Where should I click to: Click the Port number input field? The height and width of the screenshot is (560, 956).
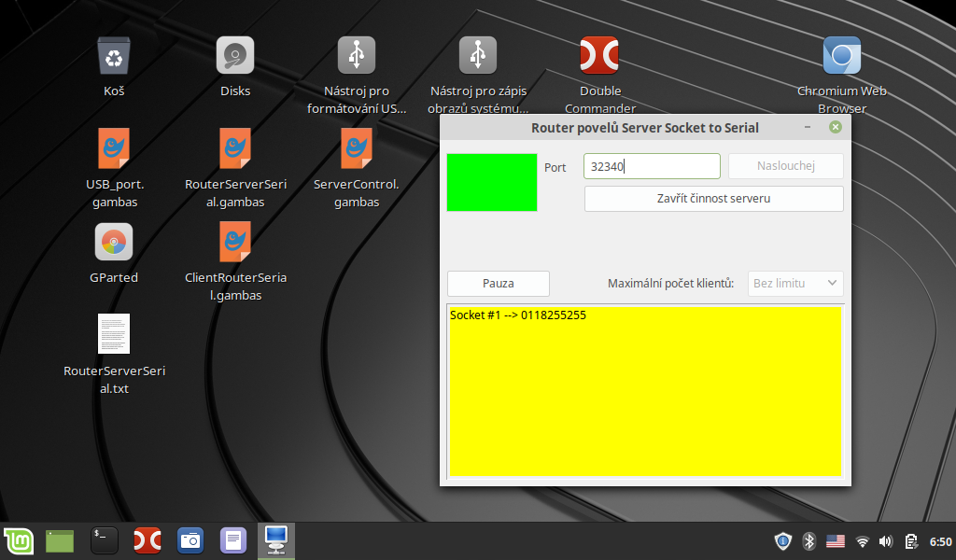[652, 166]
